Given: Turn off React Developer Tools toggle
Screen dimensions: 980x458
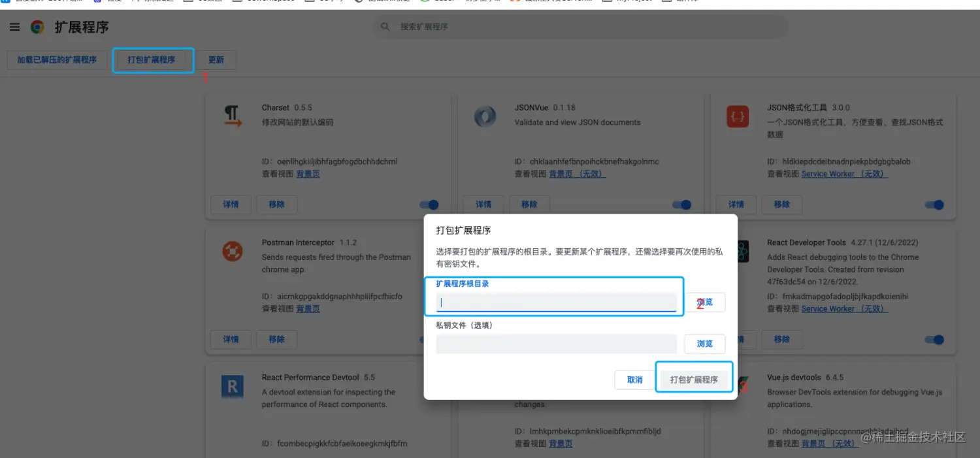Looking at the screenshot, I should [934, 340].
